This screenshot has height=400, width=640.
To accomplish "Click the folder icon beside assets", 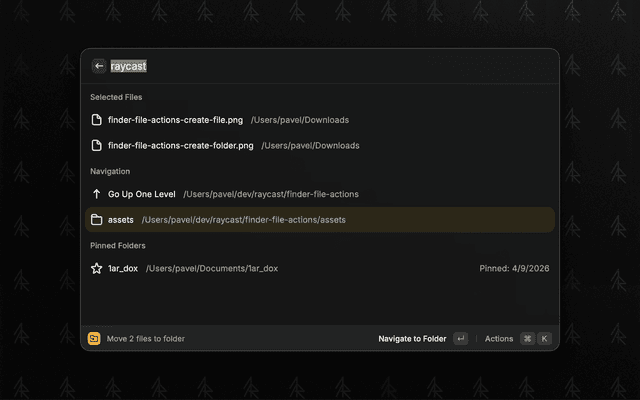I will click(x=97, y=220).
